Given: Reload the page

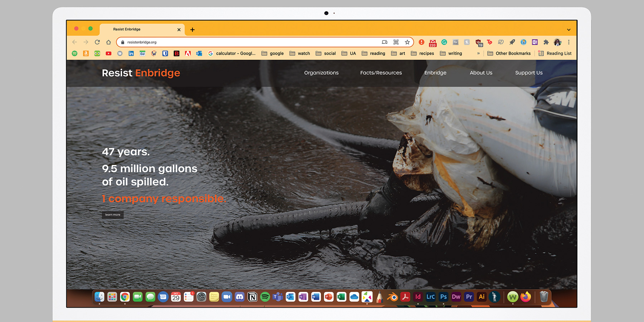Looking at the screenshot, I should pos(97,42).
